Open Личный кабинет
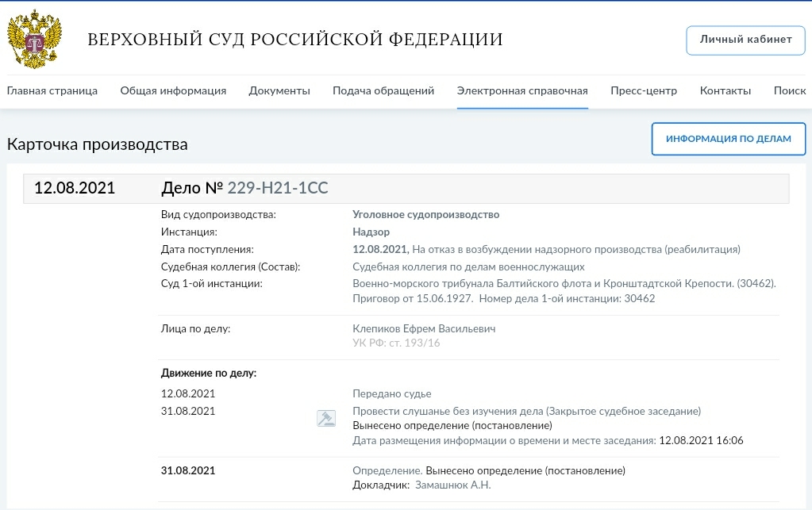Image resolution: width=812 pixels, height=510 pixels. pyautogui.click(x=745, y=40)
